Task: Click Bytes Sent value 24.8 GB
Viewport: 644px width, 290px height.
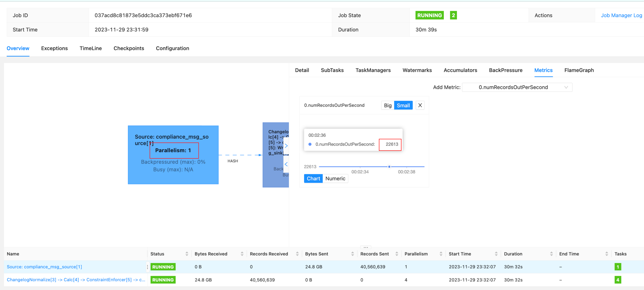Action: pyautogui.click(x=314, y=267)
